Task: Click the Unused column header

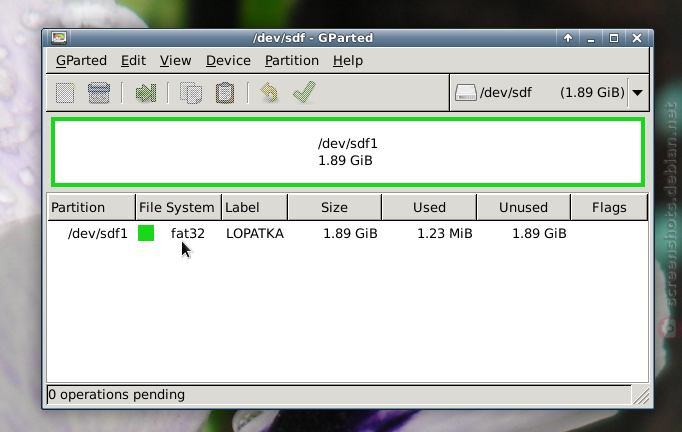Action: (x=524, y=208)
